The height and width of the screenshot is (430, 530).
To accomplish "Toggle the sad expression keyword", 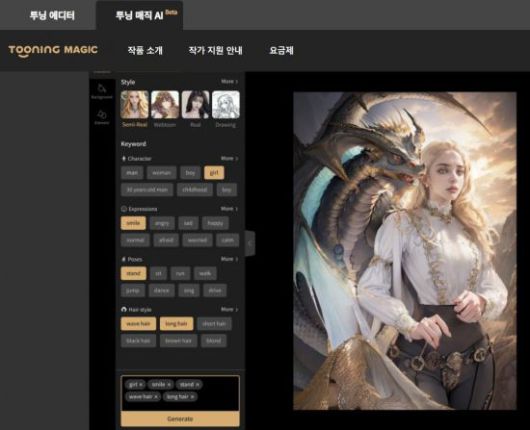I will pyautogui.click(x=188, y=223).
